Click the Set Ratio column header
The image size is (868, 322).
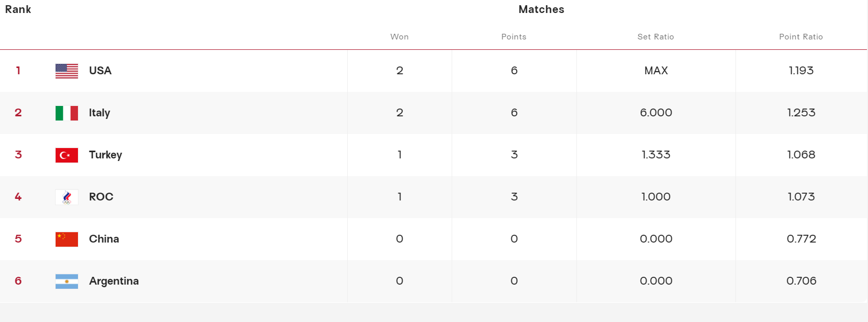pos(655,37)
